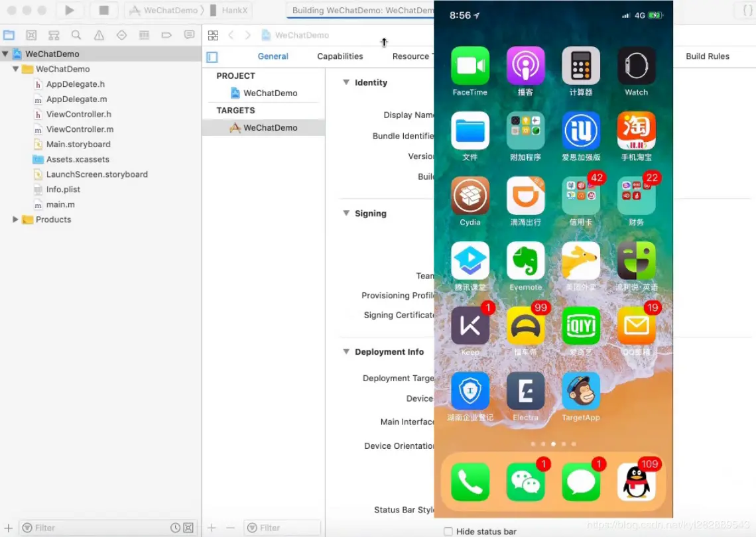Select LaunchScreen.storyboard in navigator

point(96,174)
